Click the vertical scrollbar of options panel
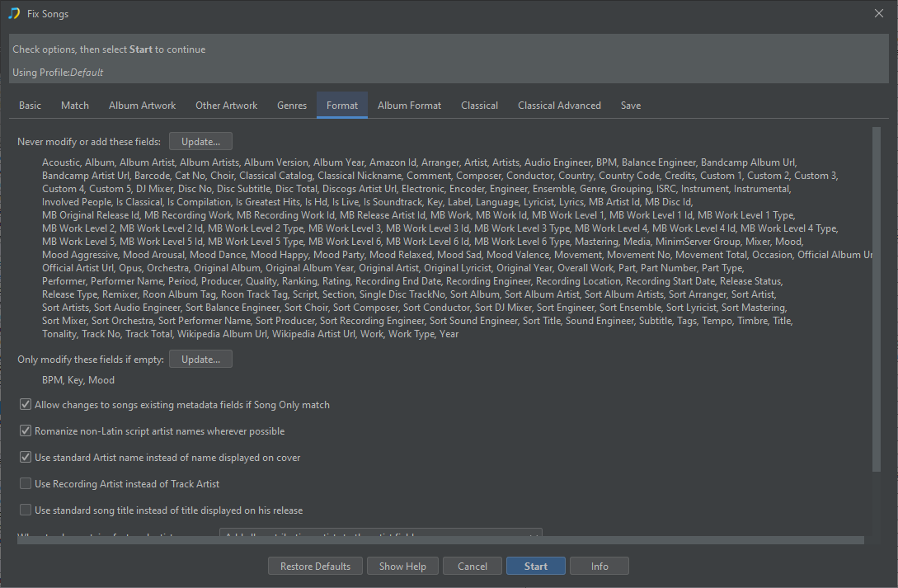Viewport: 898px width, 588px height. [x=876, y=297]
